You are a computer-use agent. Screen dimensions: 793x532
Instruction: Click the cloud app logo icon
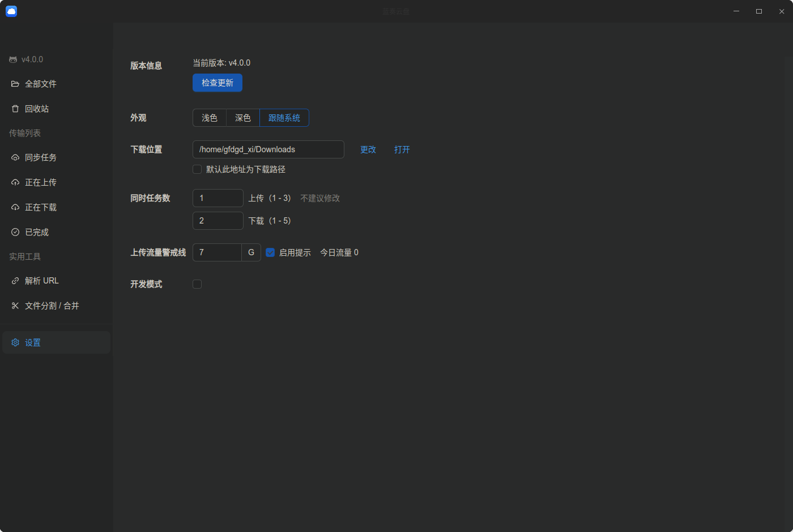(11, 11)
